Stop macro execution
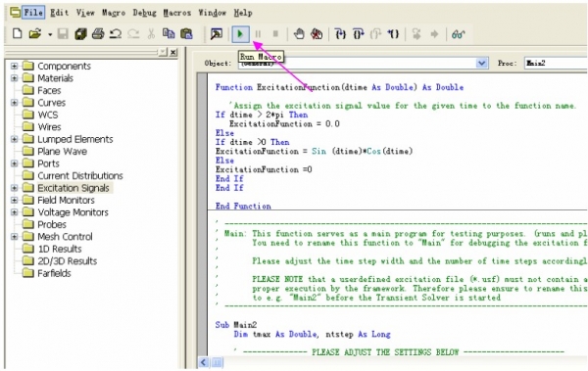The width and height of the screenshot is (588, 371). click(275, 34)
